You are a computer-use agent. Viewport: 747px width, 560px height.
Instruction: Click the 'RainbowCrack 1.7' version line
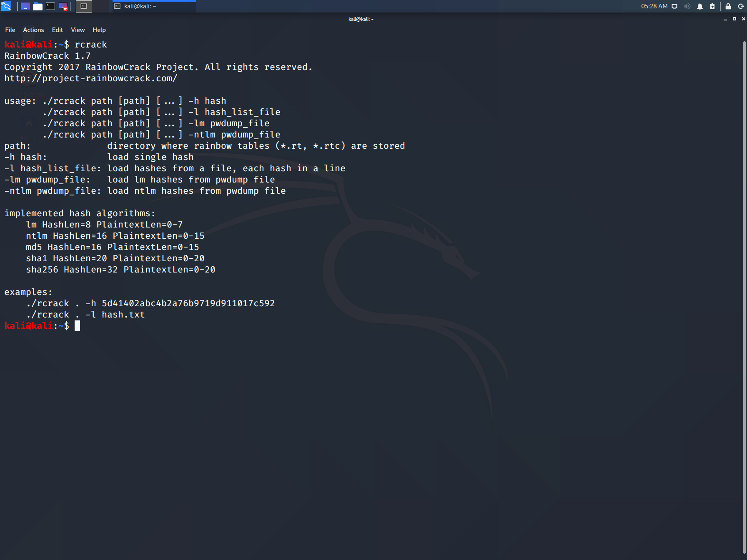click(x=48, y=56)
